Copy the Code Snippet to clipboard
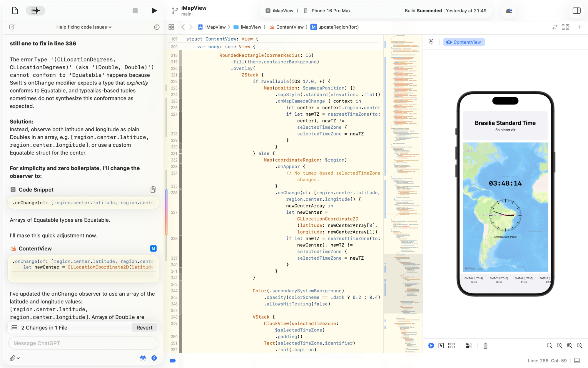The image size is (588, 368). pos(153,190)
